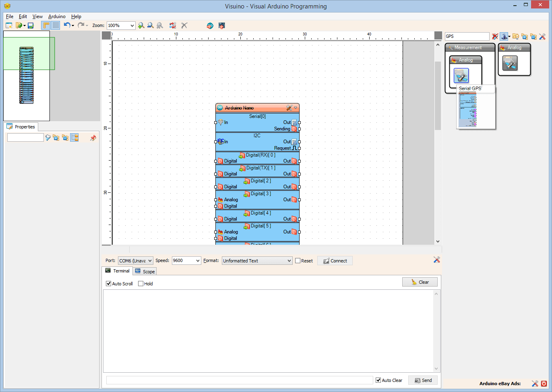552x392 pixels.
Task: Open the New Sketch toolbar icon
Action: (8, 25)
